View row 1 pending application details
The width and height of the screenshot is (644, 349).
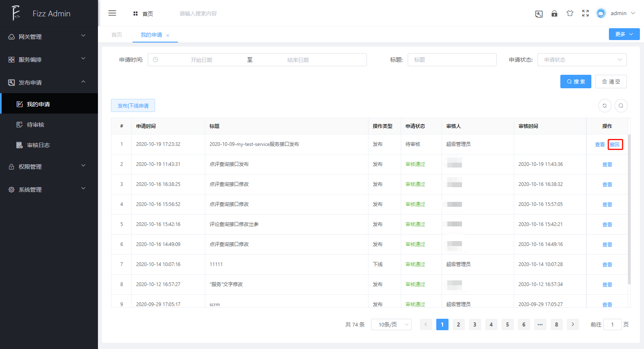600,145
